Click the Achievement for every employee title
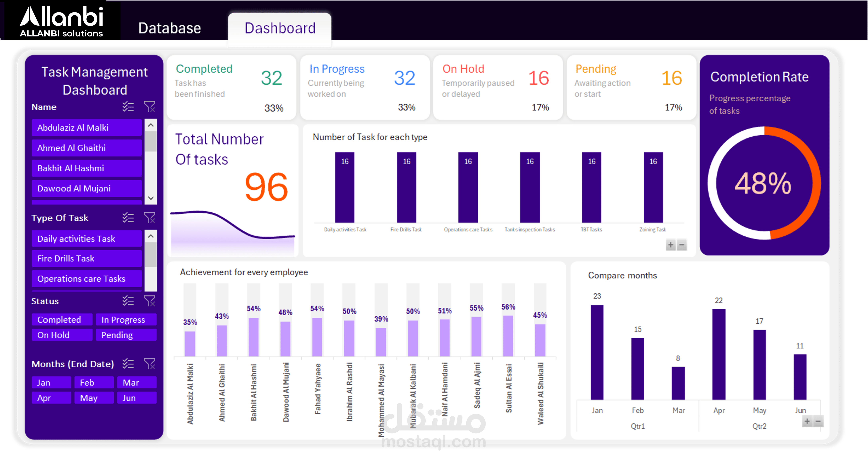Screen dimensions: 868x460 click(x=244, y=272)
